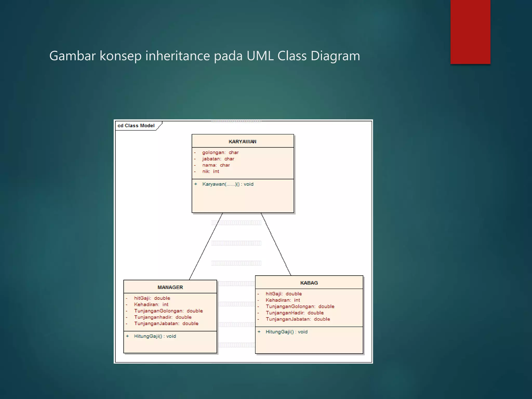This screenshot has width=532, height=399.
Task: Click the nik: int attribute
Action: pos(211,171)
